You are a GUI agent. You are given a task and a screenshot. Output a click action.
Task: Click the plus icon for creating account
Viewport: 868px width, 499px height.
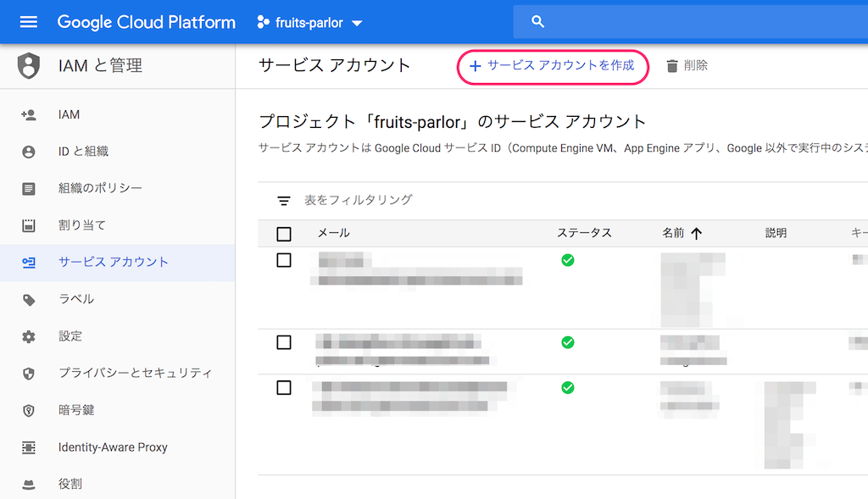475,66
